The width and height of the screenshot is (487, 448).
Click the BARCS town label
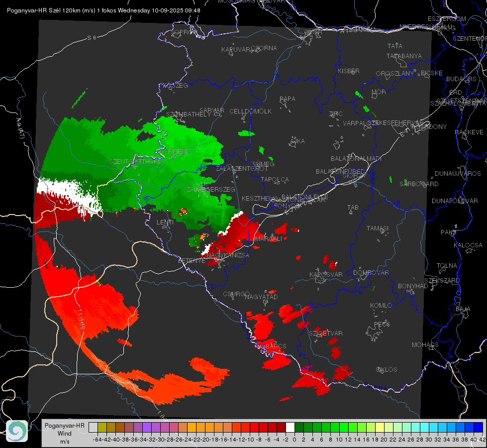pos(276,346)
